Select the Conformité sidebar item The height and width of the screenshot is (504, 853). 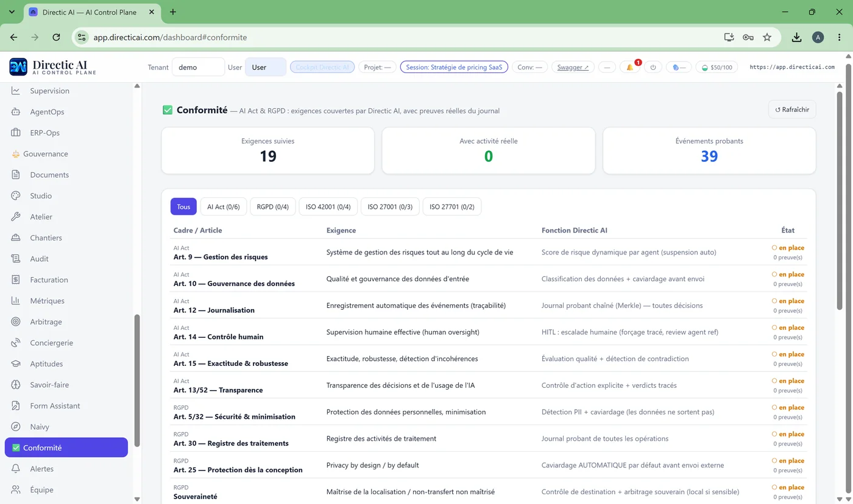[66, 448]
